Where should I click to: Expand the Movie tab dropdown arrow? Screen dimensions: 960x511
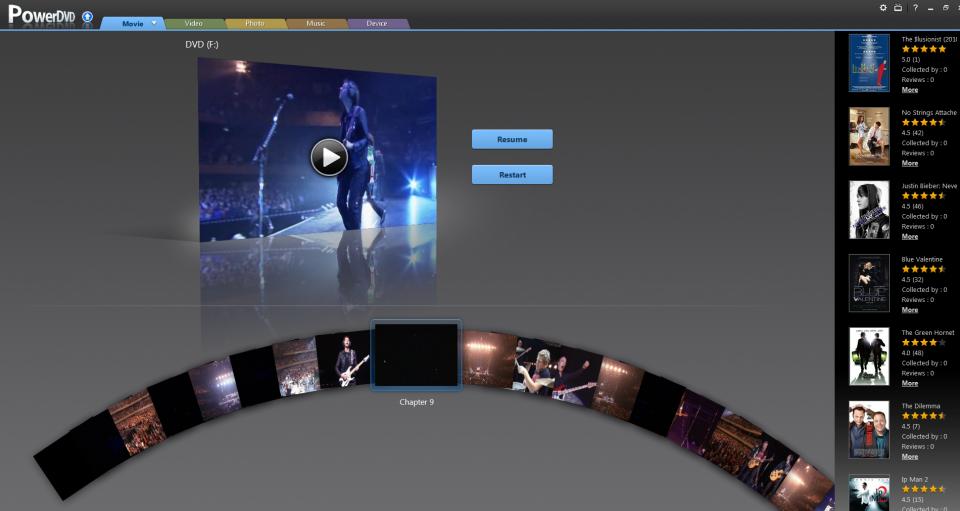(153, 23)
